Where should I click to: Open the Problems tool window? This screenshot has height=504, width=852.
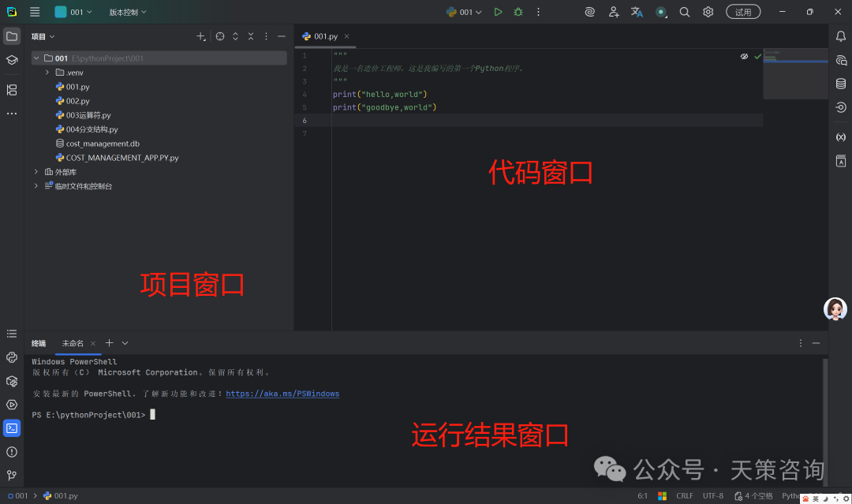click(11, 452)
